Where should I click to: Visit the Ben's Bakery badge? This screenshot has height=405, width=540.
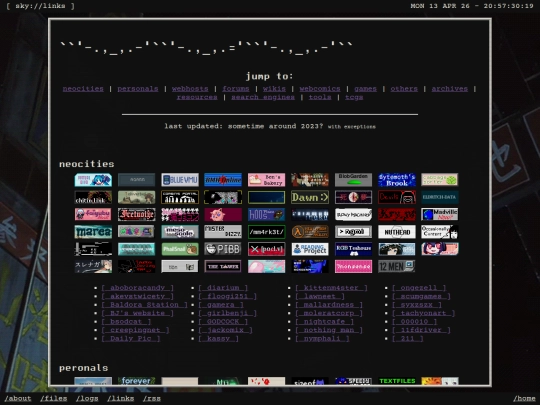point(267,180)
